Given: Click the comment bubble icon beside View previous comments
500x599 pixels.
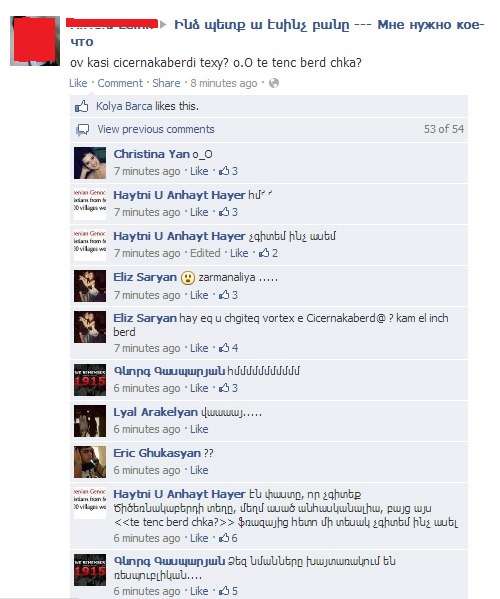Looking at the screenshot, I should [83, 130].
